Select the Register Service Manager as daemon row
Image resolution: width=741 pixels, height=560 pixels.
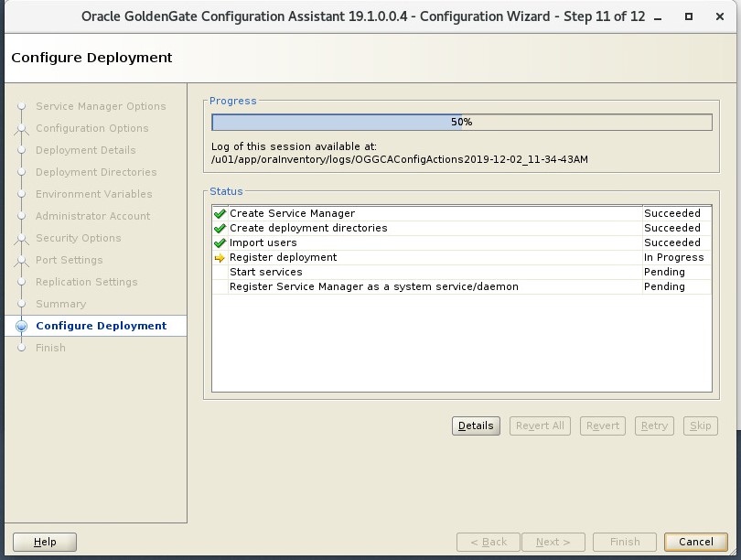(x=462, y=286)
